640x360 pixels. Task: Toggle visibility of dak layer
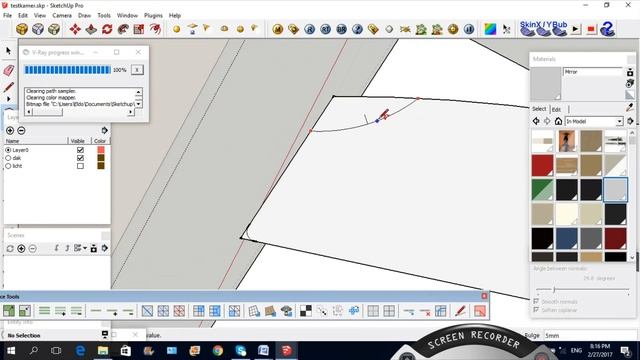coord(80,158)
